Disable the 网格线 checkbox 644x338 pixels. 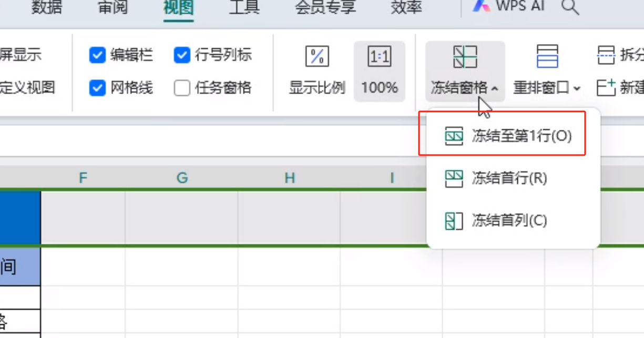point(98,88)
